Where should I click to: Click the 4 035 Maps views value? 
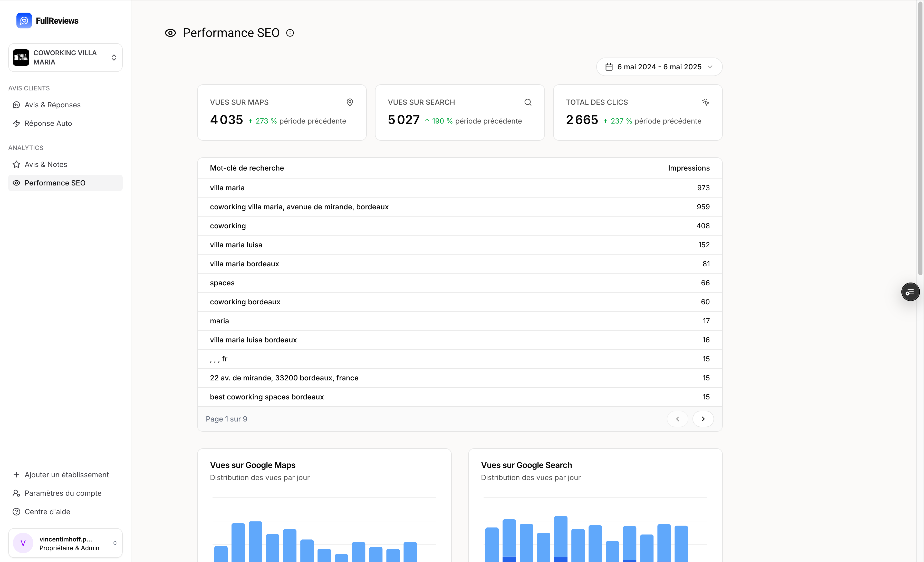(226, 120)
